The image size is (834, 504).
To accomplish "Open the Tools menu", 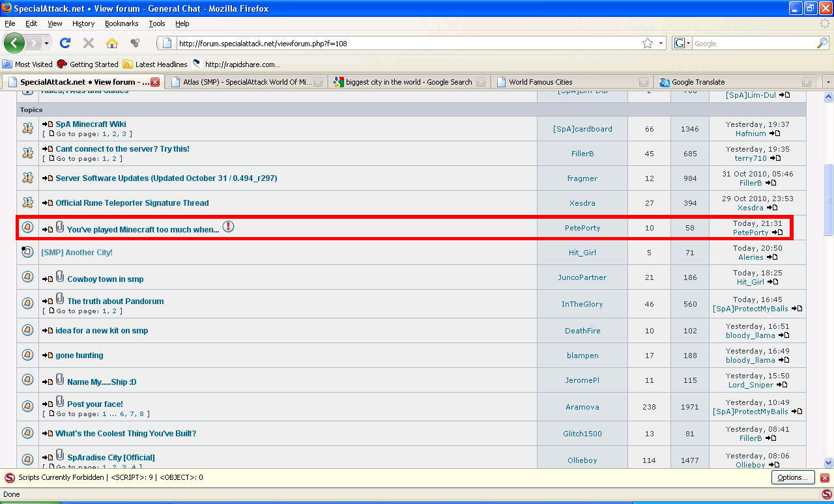I will tap(157, 23).
